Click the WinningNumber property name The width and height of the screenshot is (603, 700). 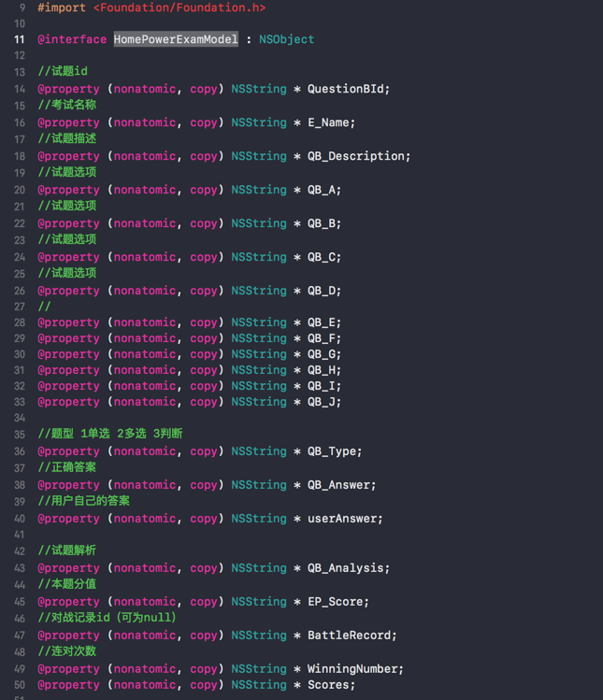point(352,669)
